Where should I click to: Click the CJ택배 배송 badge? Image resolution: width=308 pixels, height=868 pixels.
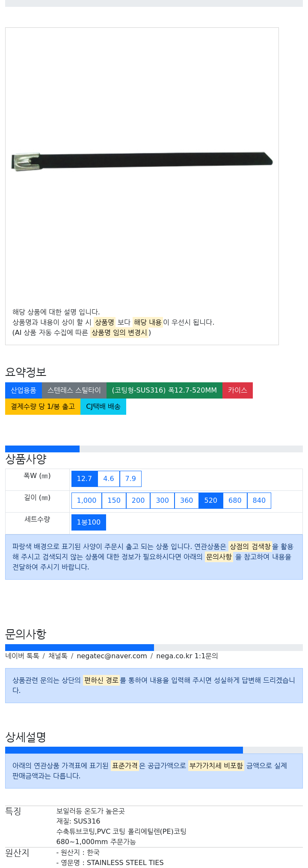(x=103, y=407)
